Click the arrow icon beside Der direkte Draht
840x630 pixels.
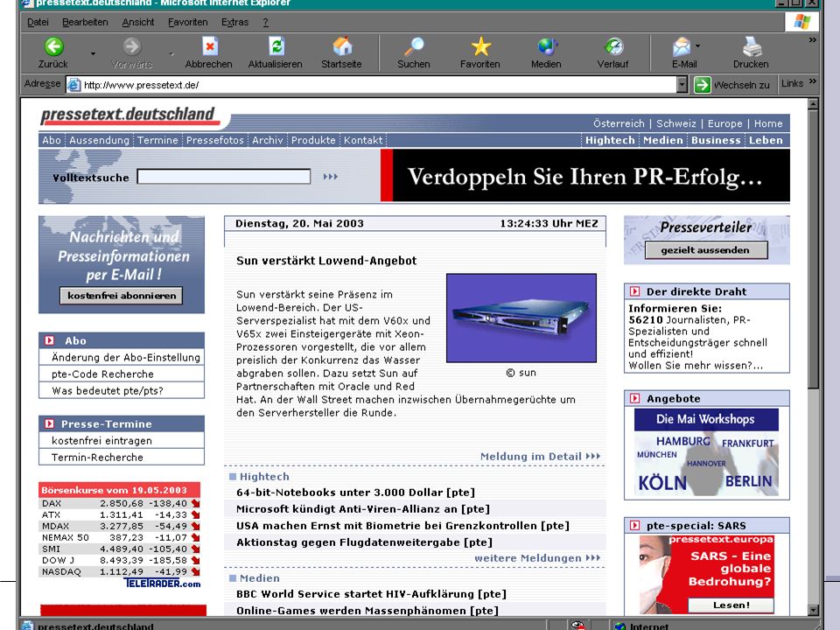click(x=635, y=291)
